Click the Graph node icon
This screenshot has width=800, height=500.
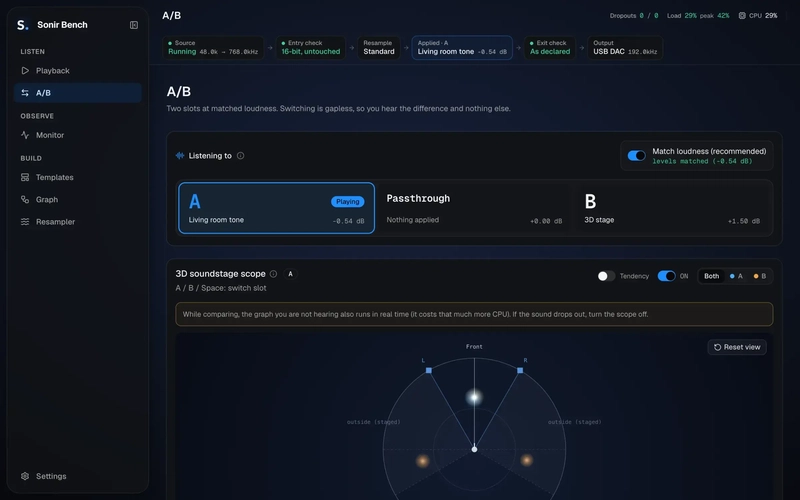click(x=25, y=199)
